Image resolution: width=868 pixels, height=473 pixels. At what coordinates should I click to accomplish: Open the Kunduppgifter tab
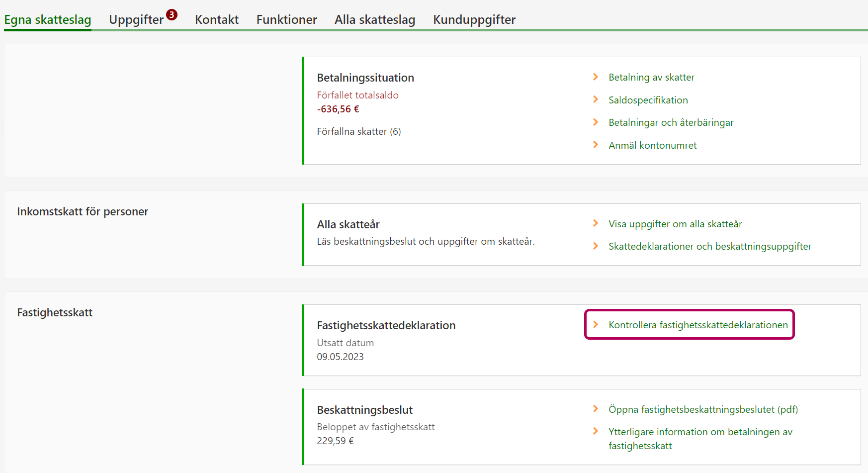(x=474, y=20)
